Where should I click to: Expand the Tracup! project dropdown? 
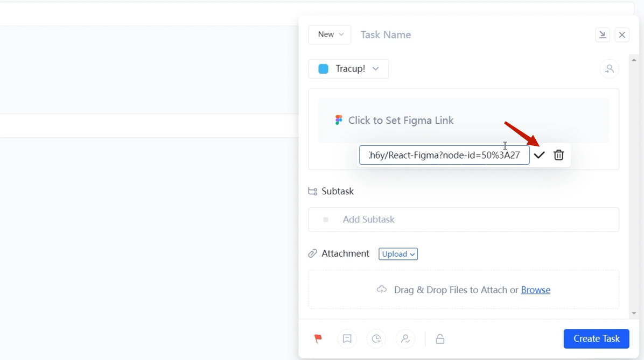(348, 69)
